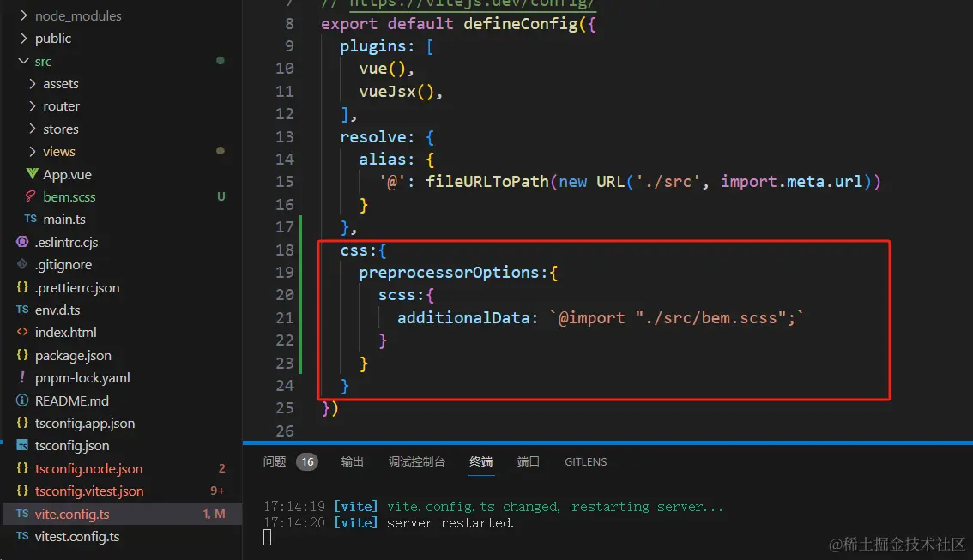Click 'preprocessorOptions' on line 19
This screenshot has height=560, width=973.
pyautogui.click(x=450, y=272)
